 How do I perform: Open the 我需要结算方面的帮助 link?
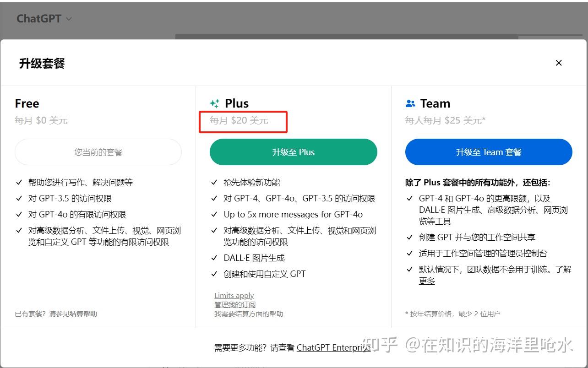[x=248, y=314]
